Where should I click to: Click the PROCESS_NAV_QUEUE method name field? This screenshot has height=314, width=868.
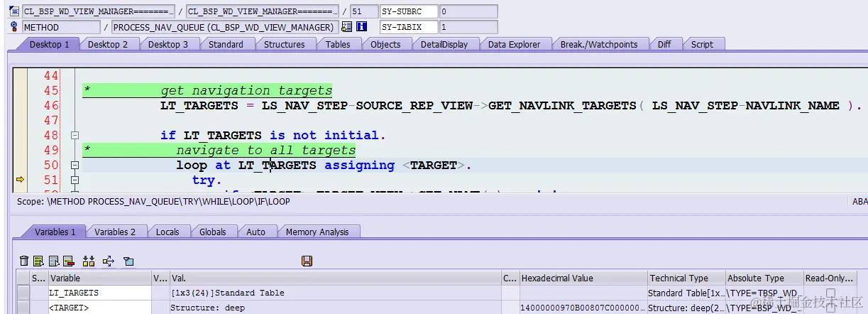tap(224, 27)
